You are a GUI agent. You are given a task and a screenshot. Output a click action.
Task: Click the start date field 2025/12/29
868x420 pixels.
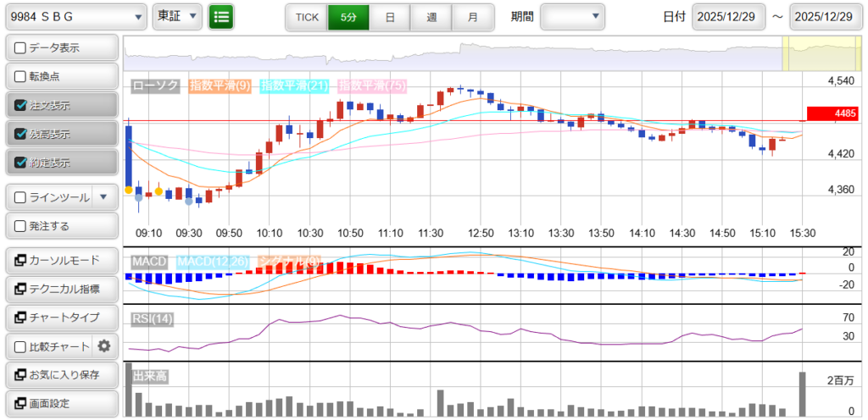click(728, 17)
